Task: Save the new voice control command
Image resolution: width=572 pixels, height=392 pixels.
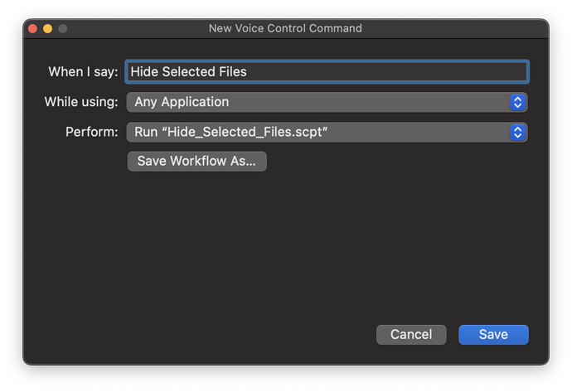Action: coord(493,334)
